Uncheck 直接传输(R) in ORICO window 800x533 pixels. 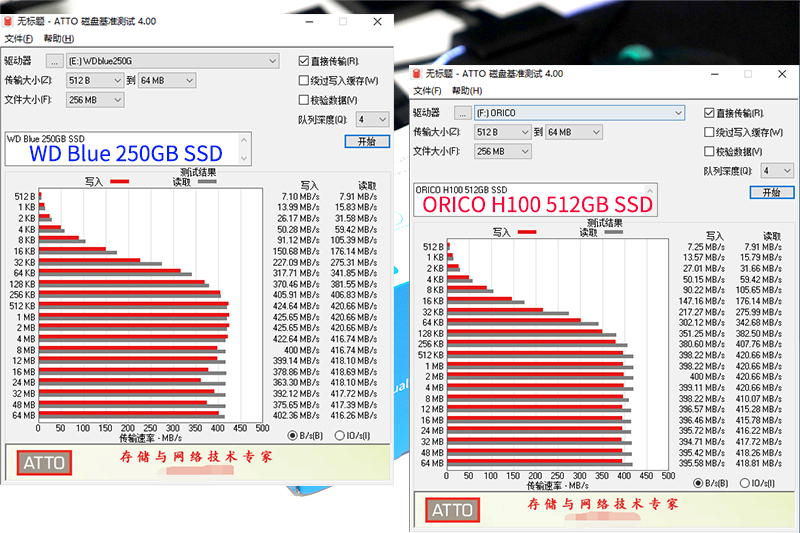pos(709,113)
